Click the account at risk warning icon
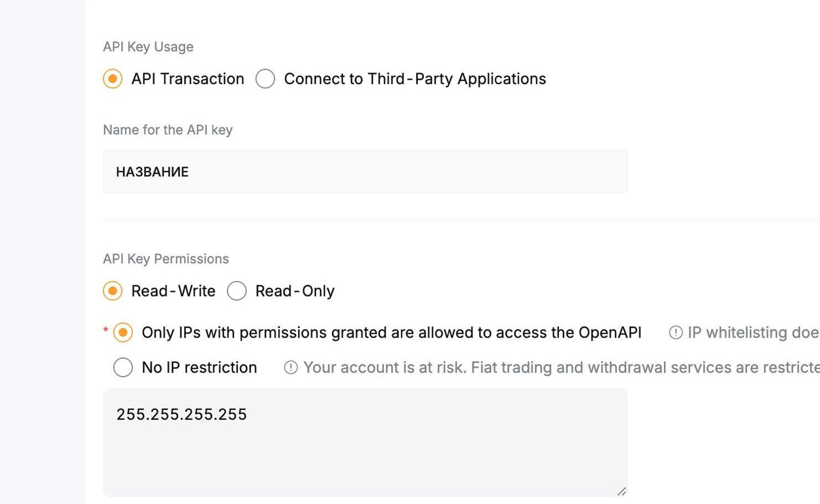Image resolution: width=820 pixels, height=504 pixels. (x=290, y=367)
